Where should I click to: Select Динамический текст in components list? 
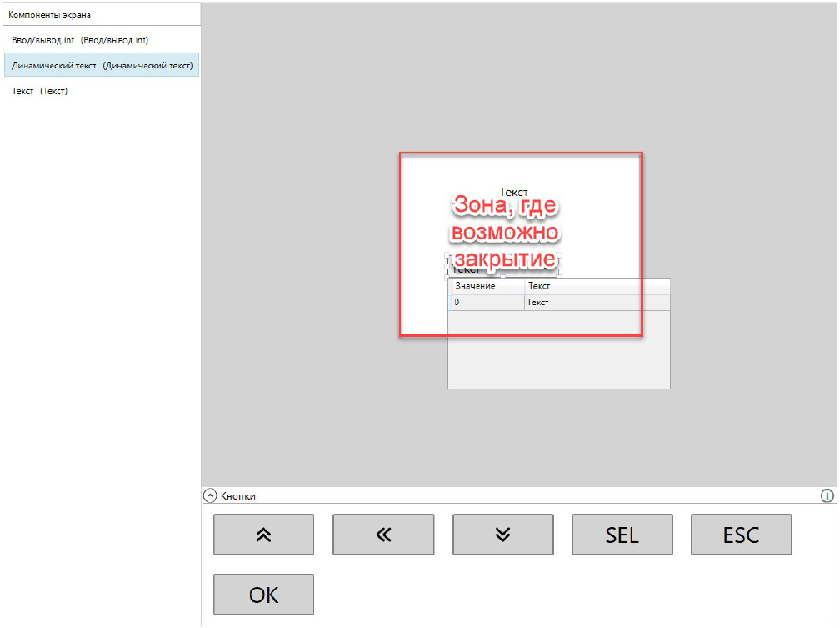tap(102, 65)
